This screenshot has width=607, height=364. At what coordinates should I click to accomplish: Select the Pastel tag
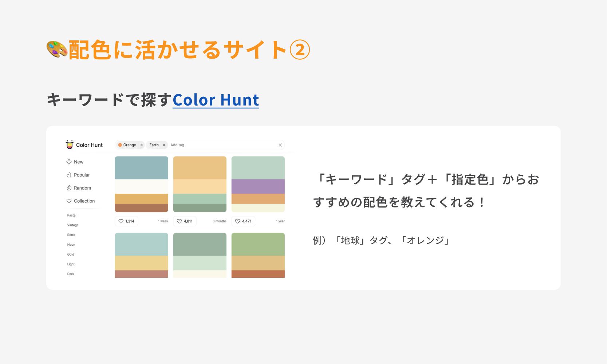click(72, 215)
